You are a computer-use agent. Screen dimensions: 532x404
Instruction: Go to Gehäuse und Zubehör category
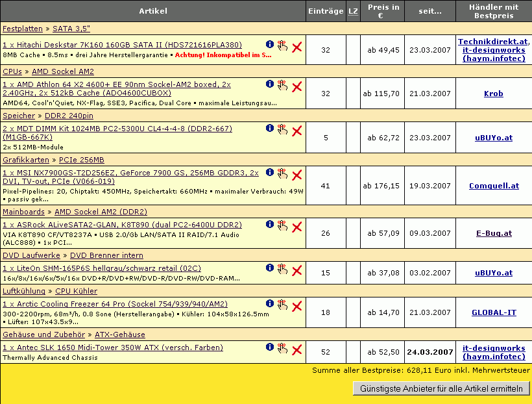(x=43, y=335)
